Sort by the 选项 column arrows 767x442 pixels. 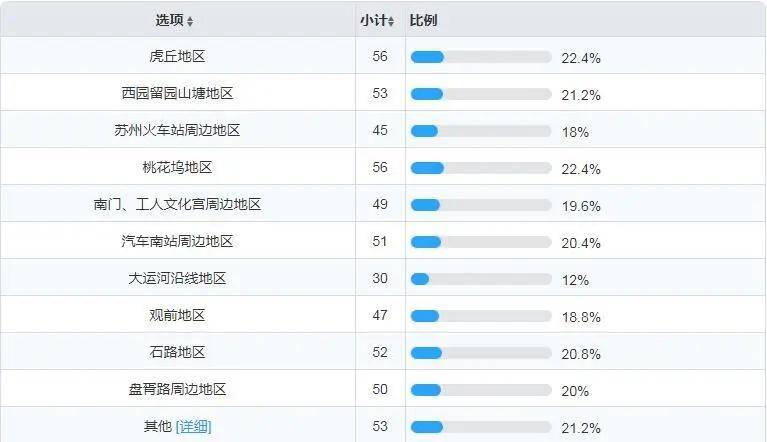pos(190,21)
